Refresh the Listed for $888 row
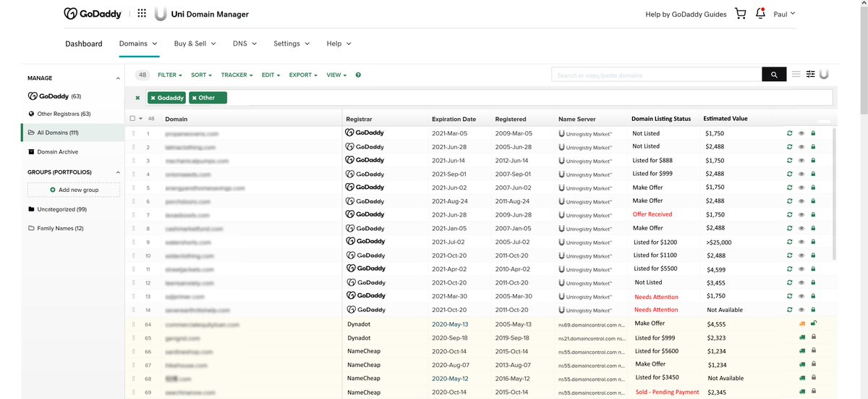This screenshot has height=399, width=868. 790,160
